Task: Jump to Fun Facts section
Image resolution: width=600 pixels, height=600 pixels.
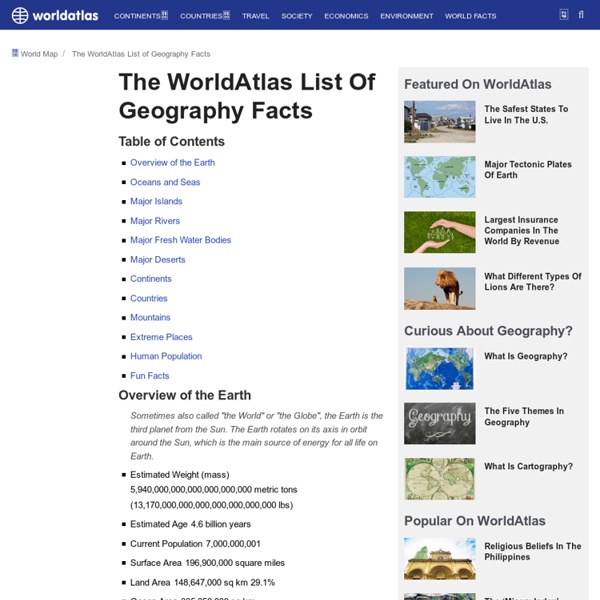Action: 150,376
